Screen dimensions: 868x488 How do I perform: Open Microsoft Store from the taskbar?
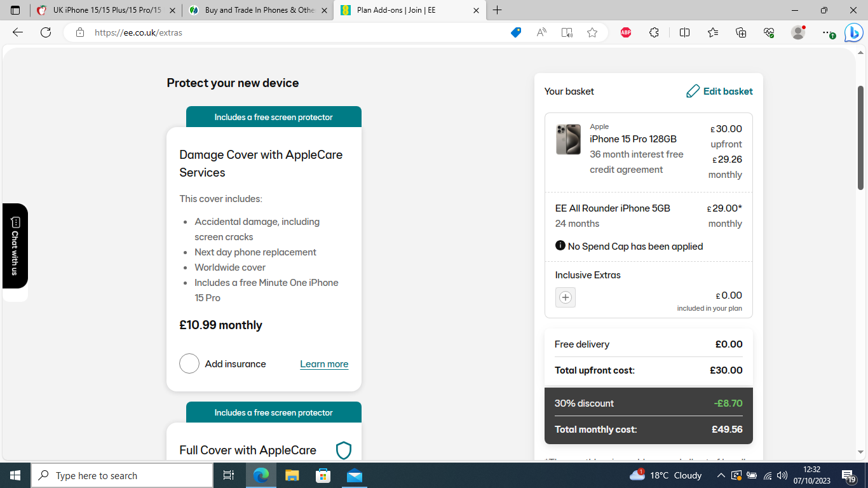click(x=323, y=475)
